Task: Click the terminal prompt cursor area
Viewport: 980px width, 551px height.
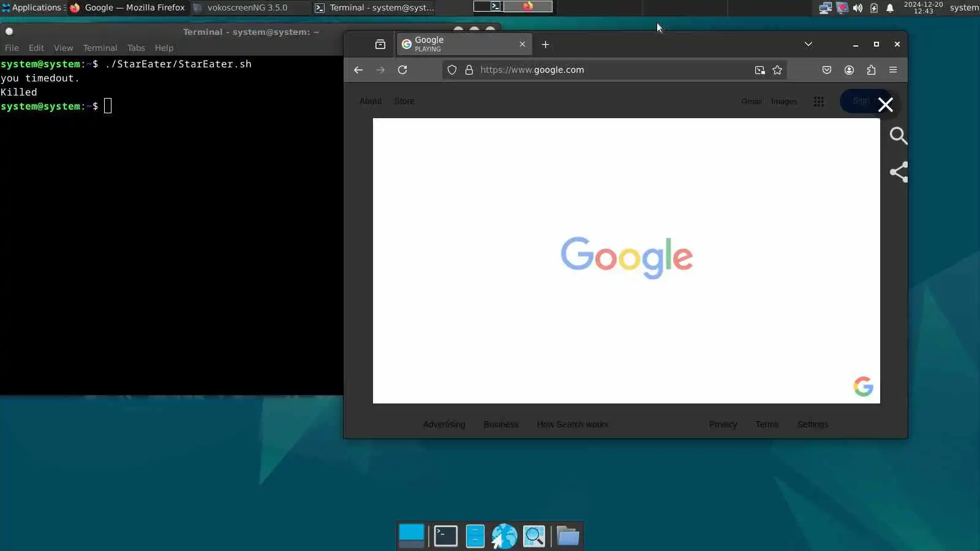Action: tap(108, 106)
